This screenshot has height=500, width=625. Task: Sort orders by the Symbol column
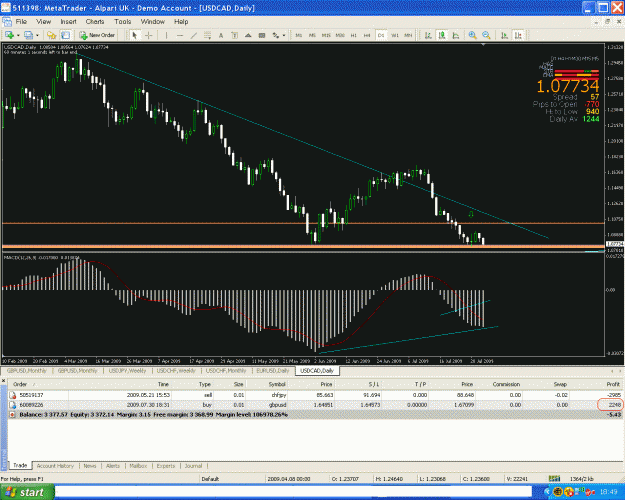(266, 384)
